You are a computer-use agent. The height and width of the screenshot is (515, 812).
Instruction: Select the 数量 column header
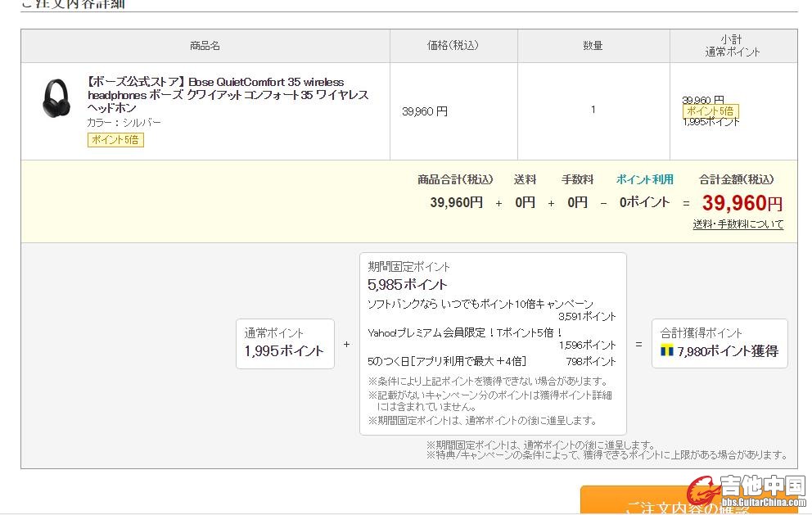(593, 46)
